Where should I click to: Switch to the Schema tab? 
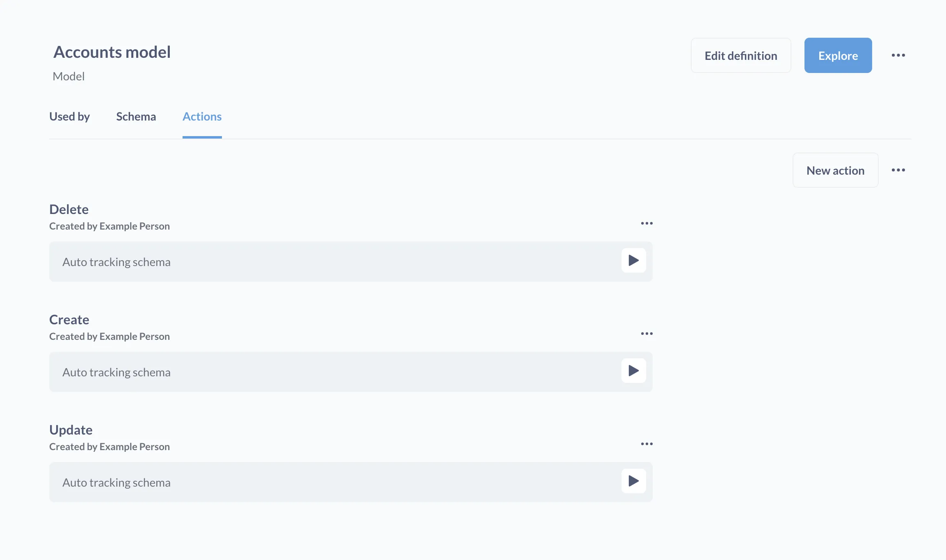tap(136, 116)
